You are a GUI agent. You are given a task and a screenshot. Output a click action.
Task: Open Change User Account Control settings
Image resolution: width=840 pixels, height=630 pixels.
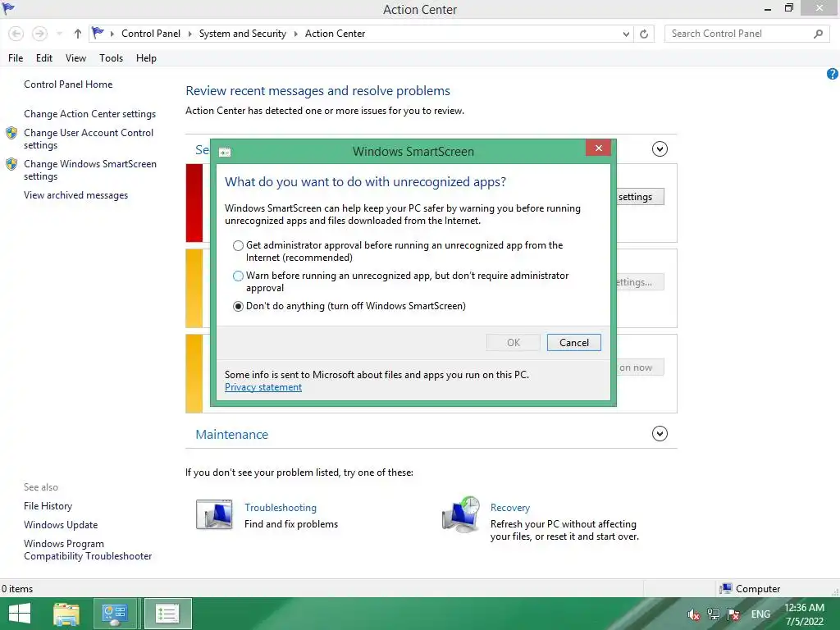coord(89,139)
